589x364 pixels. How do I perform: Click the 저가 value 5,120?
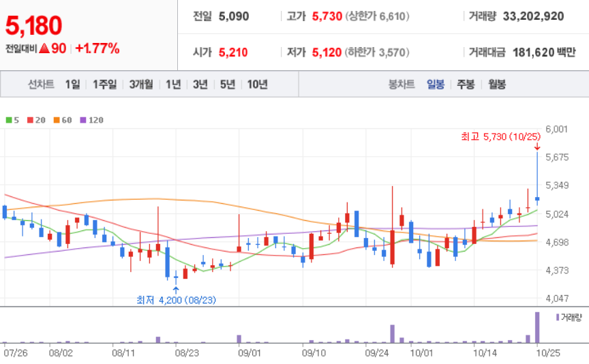327,52
